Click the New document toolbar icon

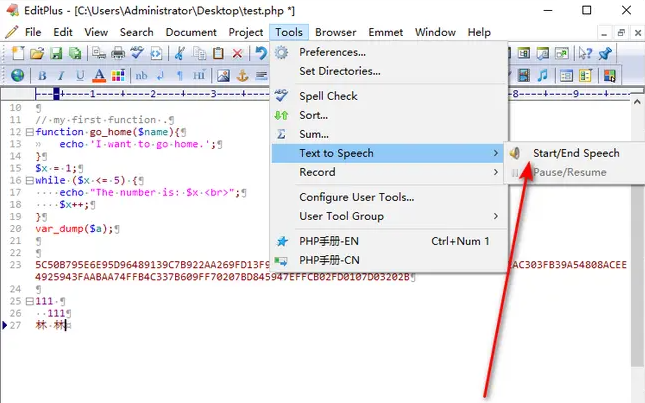(18, 53)
